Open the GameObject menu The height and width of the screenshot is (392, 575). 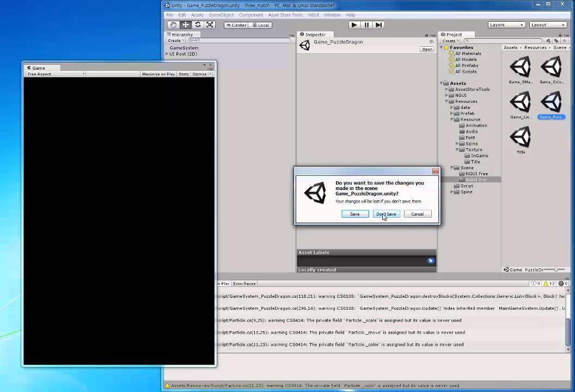point(221,15)
